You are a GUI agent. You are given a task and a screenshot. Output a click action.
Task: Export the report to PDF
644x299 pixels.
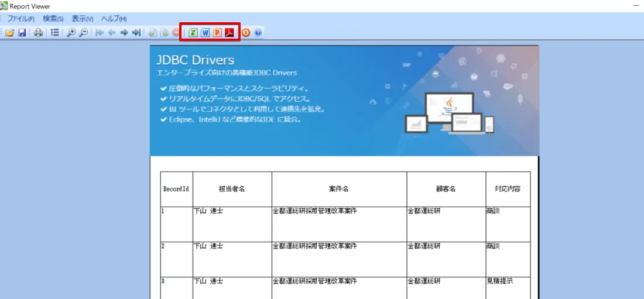coord(230,33)
